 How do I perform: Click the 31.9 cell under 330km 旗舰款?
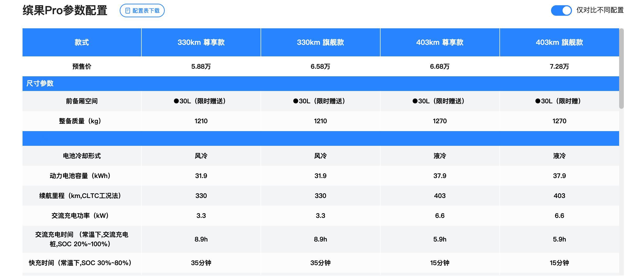pyautogui.click(x=320, y=176)
